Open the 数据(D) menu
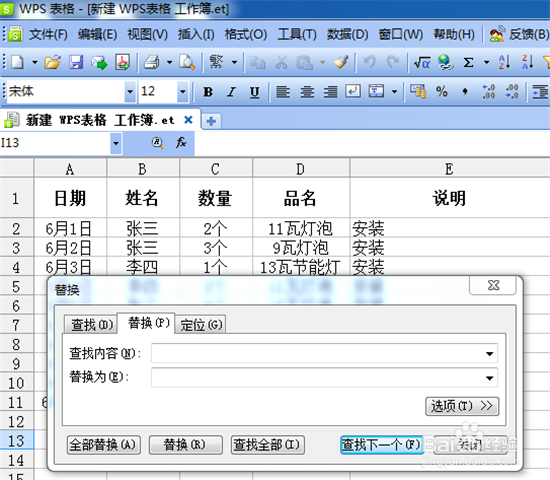The height and width of the screenshot is (480, 550). (348, 34)
